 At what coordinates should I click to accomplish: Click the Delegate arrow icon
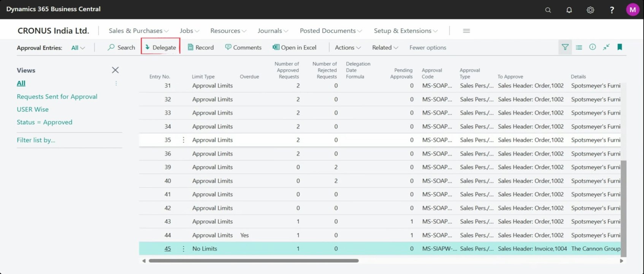(x=148, y=48)
